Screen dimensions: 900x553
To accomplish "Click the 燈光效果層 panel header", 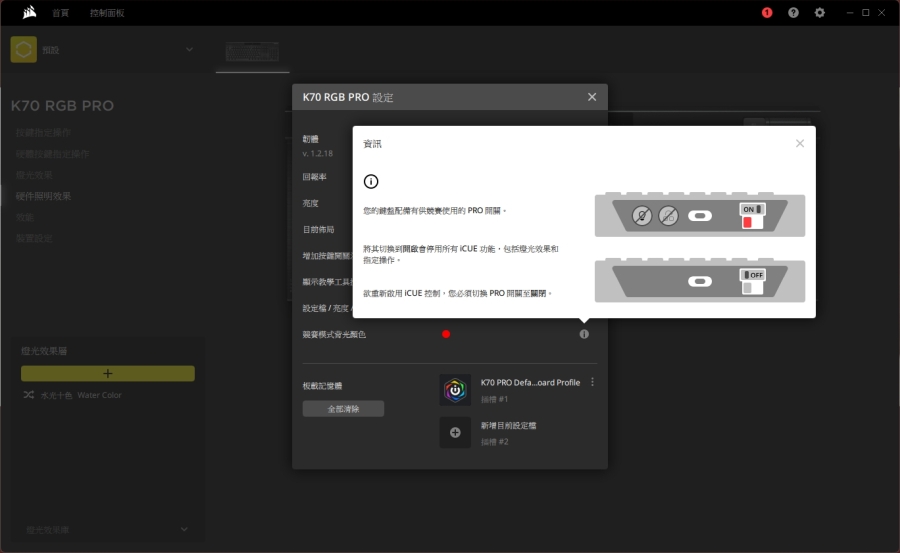I will pos(44,351).
